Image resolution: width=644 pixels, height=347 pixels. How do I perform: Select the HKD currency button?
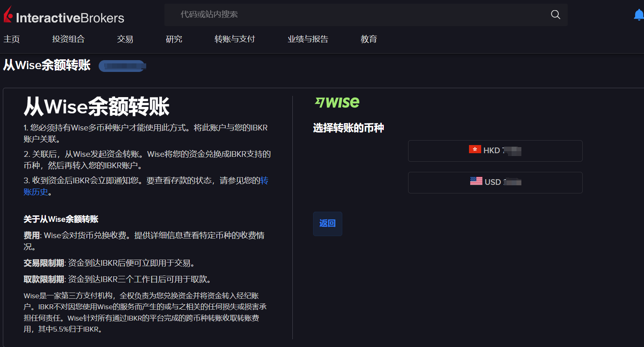coord(495,151)
